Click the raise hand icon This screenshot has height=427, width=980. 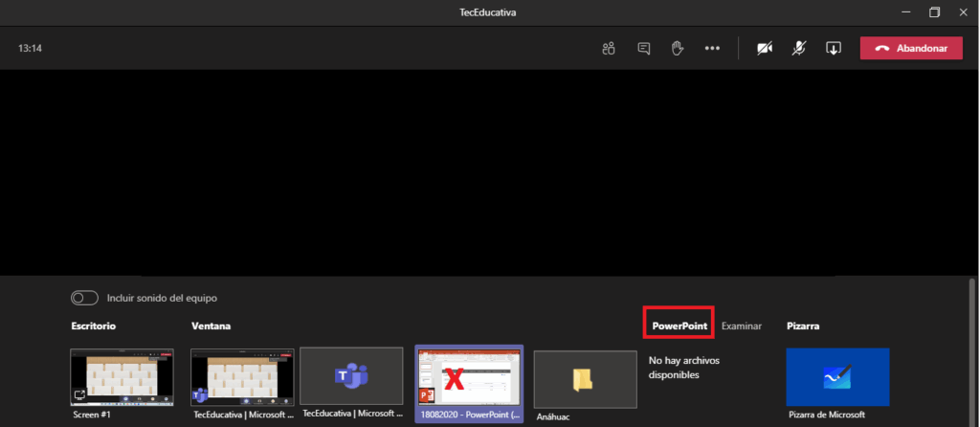click(678, 49)
